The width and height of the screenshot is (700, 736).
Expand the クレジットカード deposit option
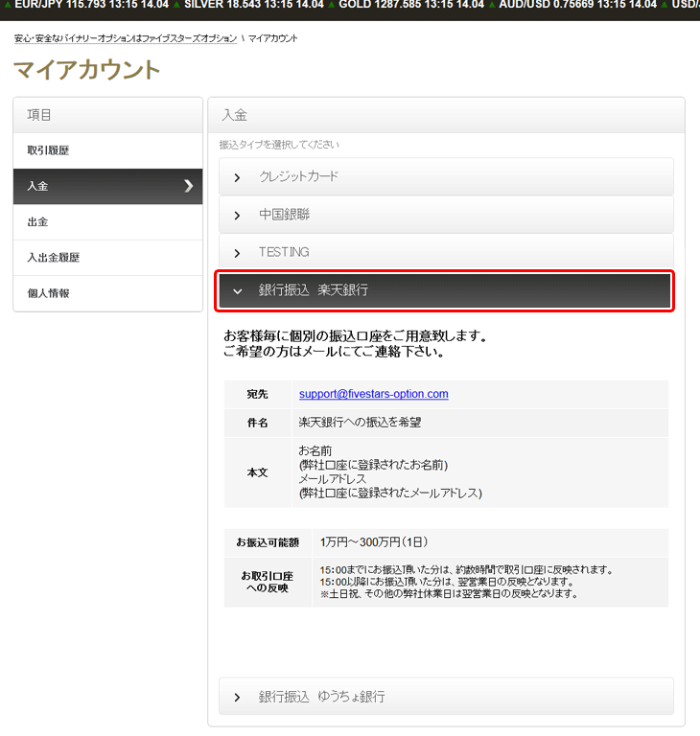[446, 177]
